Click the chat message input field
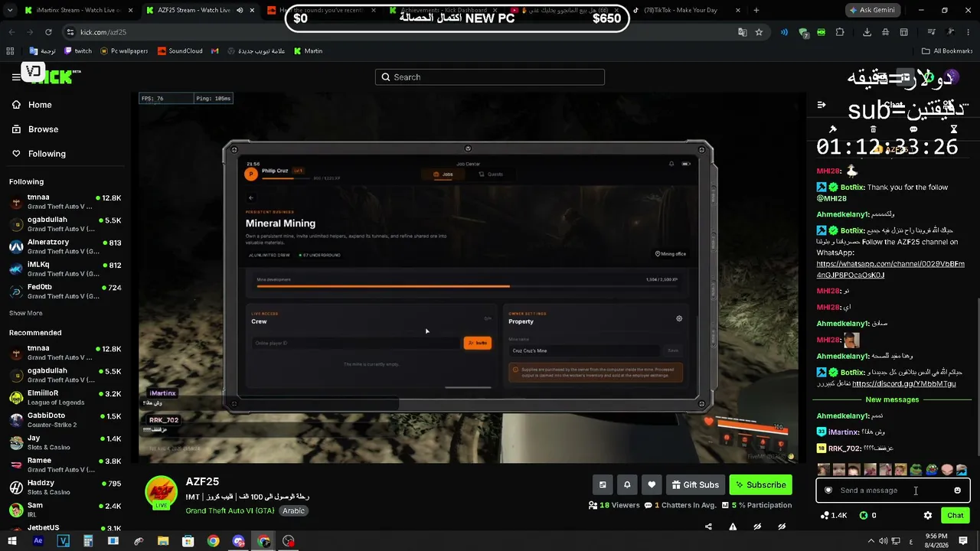The height and width of the screenshot is (551, 980). click(x=892, y=491)
